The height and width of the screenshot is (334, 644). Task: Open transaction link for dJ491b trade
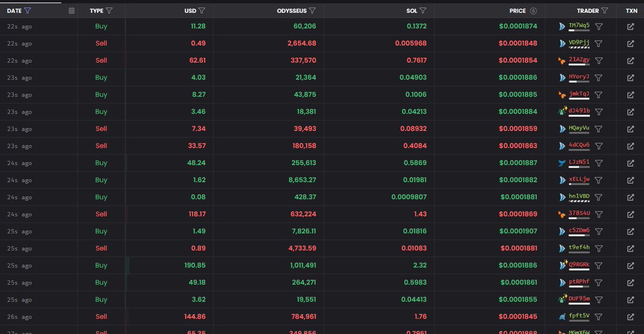pos(631,112)
